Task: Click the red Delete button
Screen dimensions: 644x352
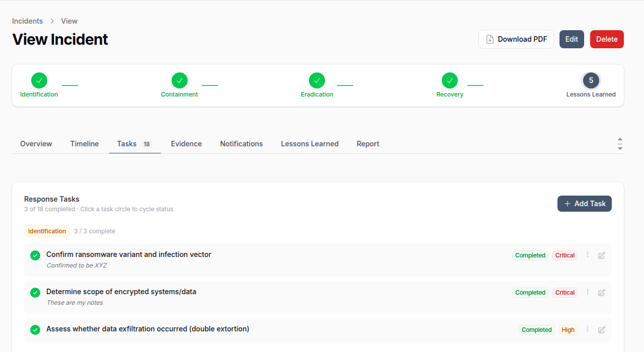Action: (607, 39)
